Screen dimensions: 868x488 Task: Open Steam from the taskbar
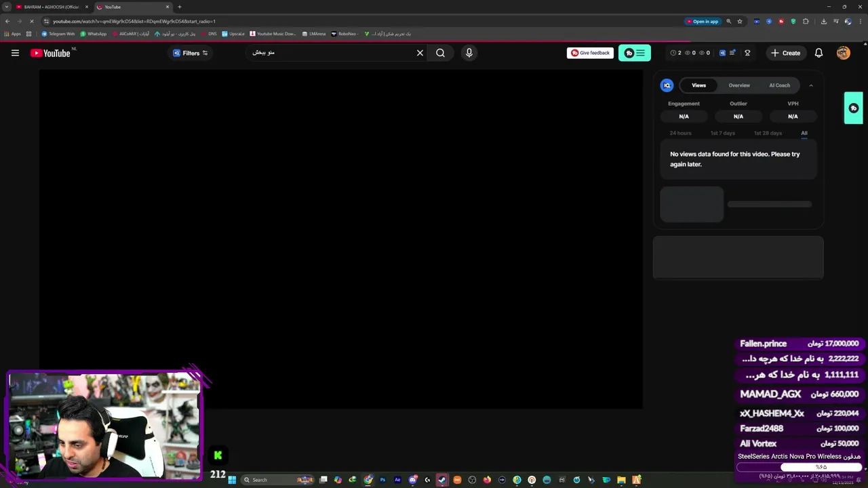(x=442, y=480)
